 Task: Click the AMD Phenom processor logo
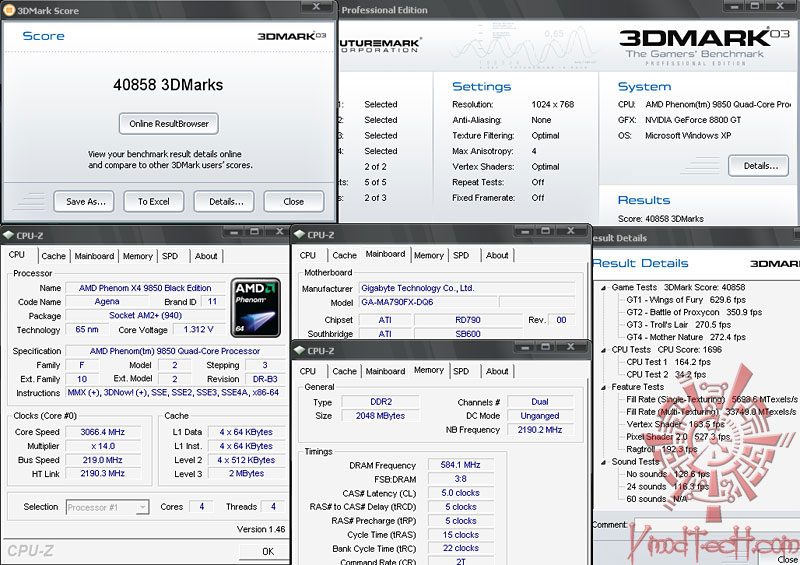pos(256,308)
